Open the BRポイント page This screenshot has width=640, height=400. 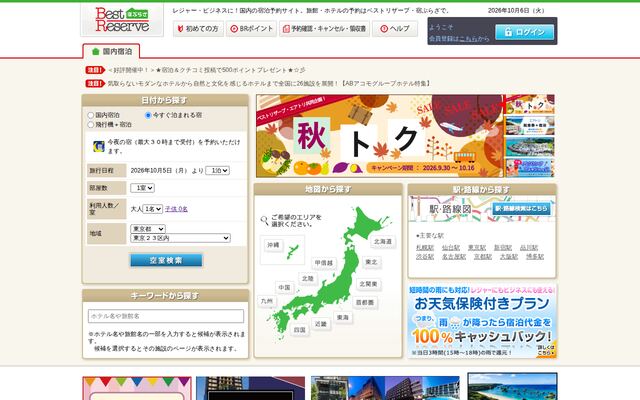251,29
